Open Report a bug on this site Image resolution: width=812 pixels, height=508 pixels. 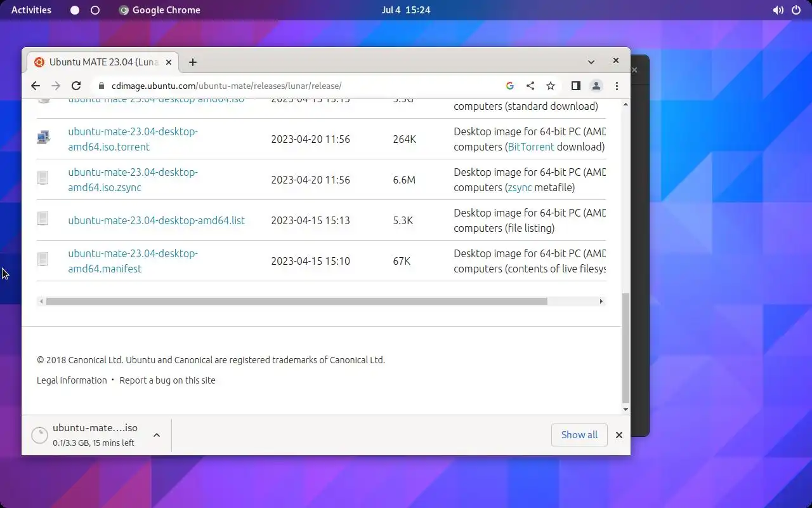coord(167,380)
